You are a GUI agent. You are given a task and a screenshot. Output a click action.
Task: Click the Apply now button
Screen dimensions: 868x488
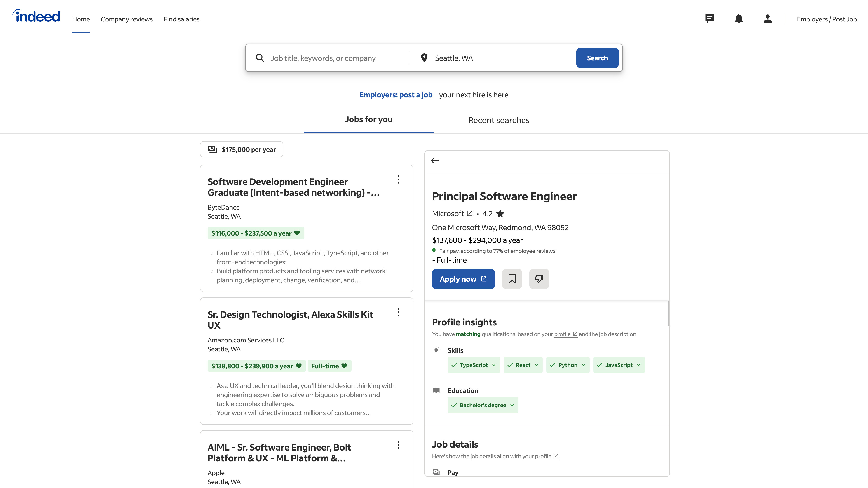coord(463,279)
